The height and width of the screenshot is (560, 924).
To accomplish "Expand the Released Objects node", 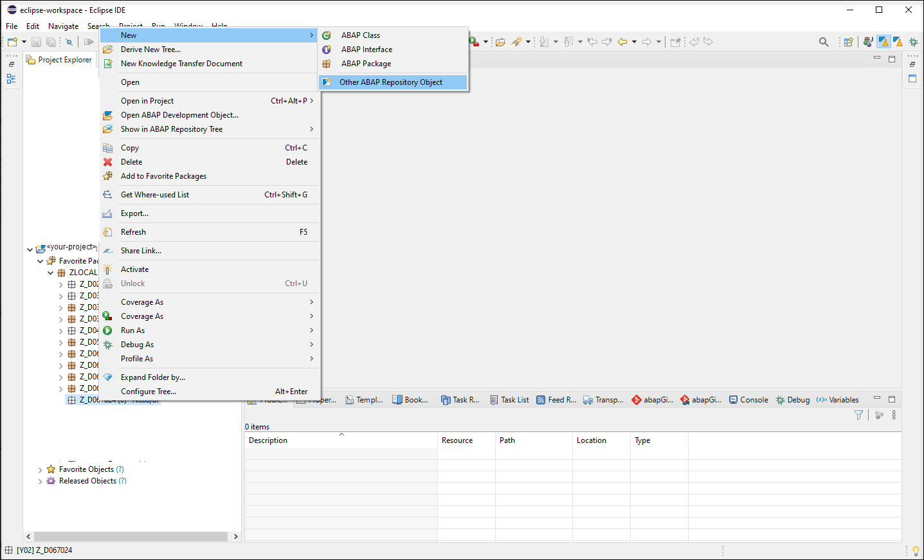I will point(40,482).
